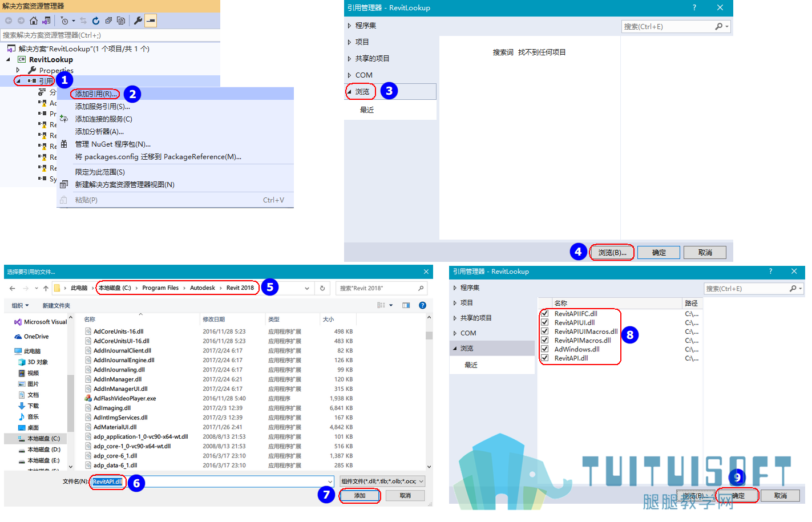Click the refresh icon beside the address bar

(322, 288)
